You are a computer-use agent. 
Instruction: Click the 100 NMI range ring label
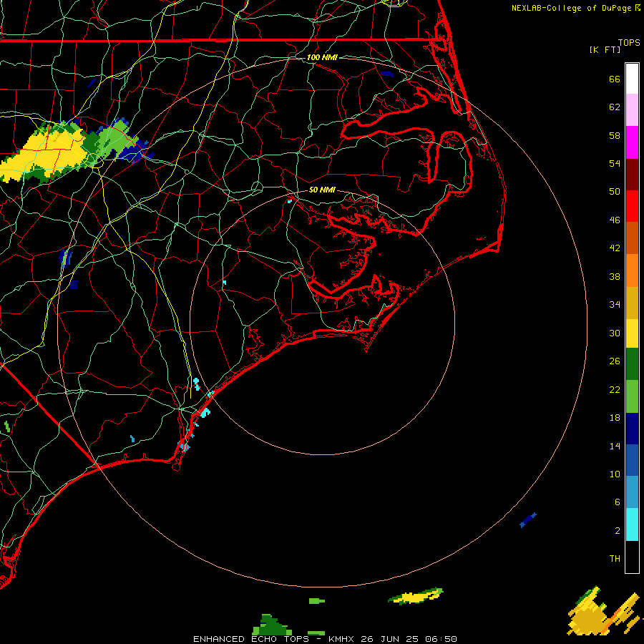[x=322, y=57]
